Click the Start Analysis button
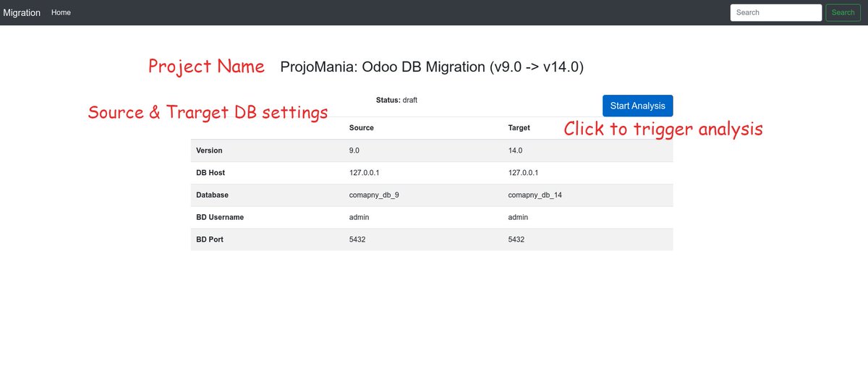The height and width of the screenshot is (390, 868). [637, 106]
